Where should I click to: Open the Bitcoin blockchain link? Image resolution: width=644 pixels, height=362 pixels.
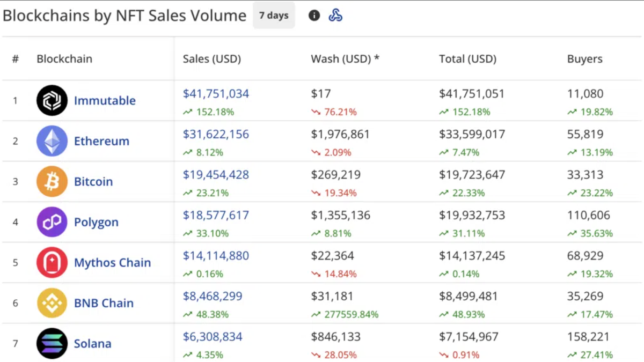[93, 181]
